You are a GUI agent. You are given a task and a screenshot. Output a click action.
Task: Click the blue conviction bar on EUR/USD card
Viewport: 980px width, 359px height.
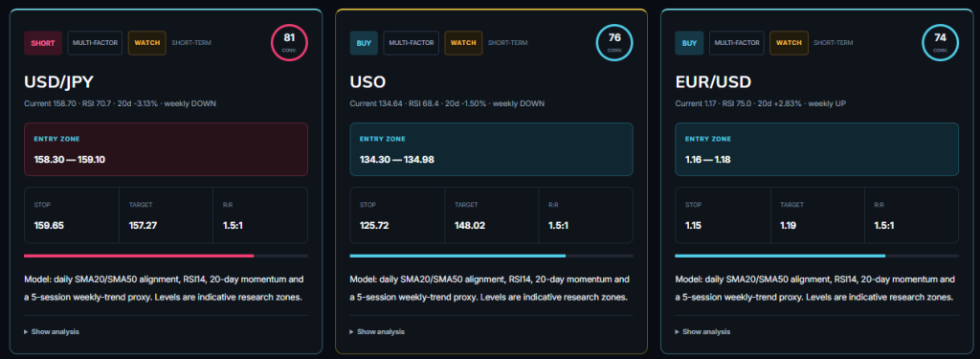[780, 256]
